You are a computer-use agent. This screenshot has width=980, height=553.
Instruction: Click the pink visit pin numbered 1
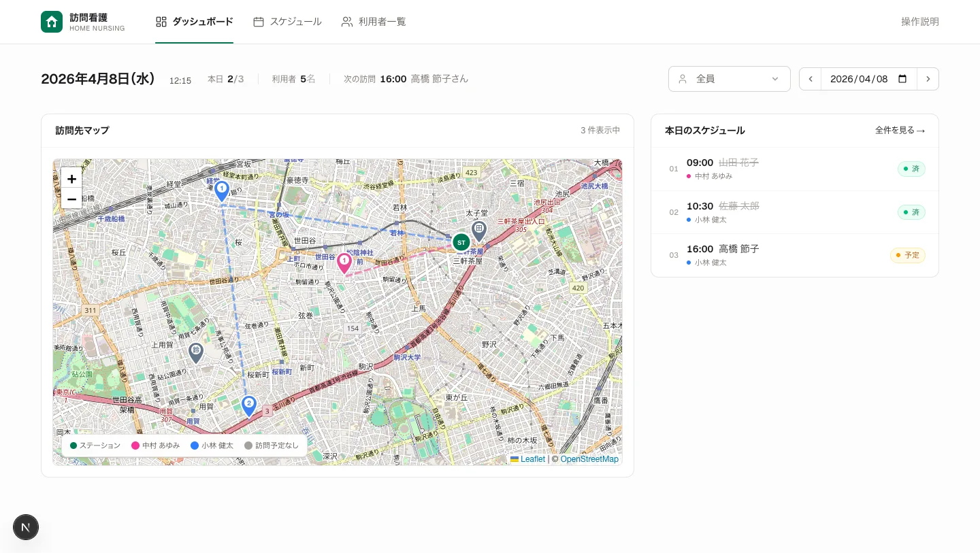coord(344,263)
